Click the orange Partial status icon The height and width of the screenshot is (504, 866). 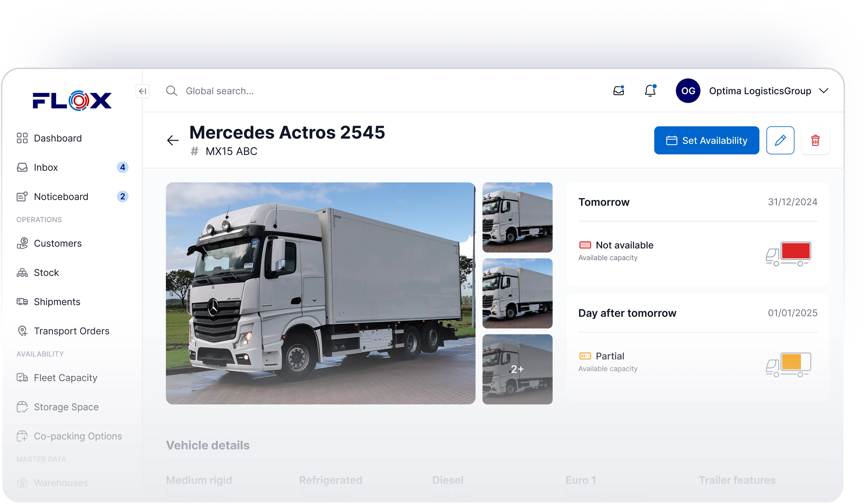click(585, 356)
